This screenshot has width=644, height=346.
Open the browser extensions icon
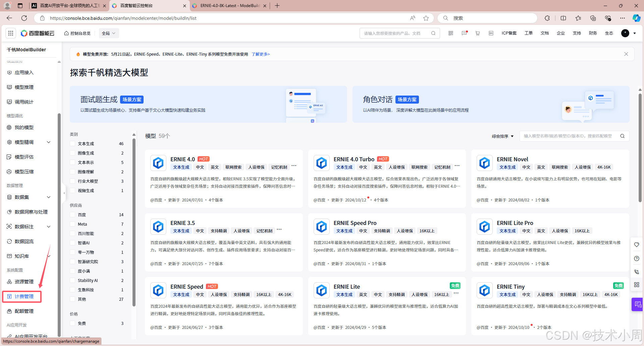[547, 18]
